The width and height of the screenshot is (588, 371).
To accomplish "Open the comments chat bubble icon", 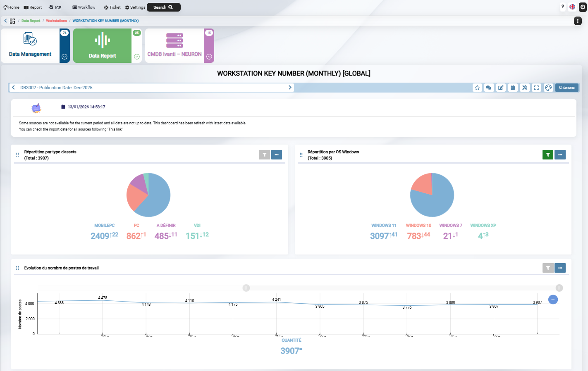I will pyautogui.click(x=489, y=88).
